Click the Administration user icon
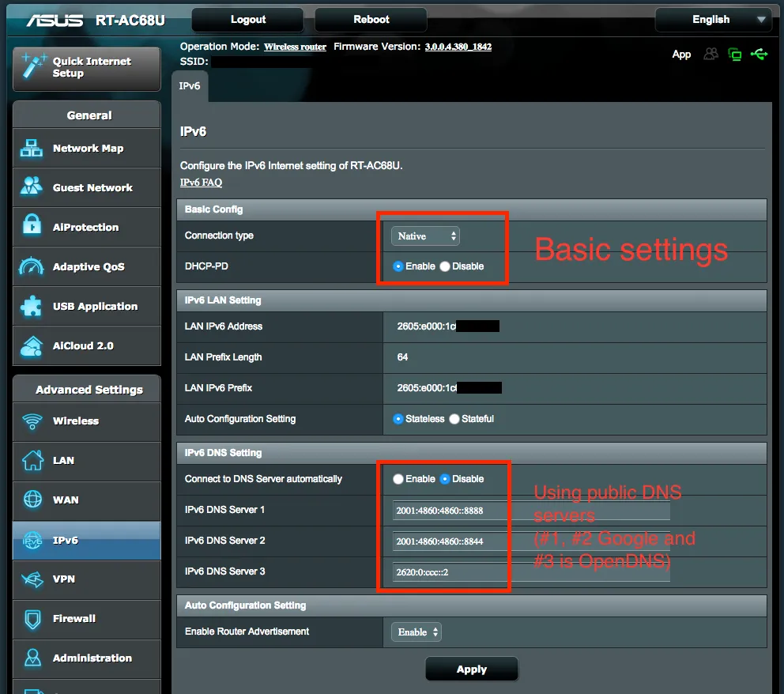784x694 pixels. 33,658
